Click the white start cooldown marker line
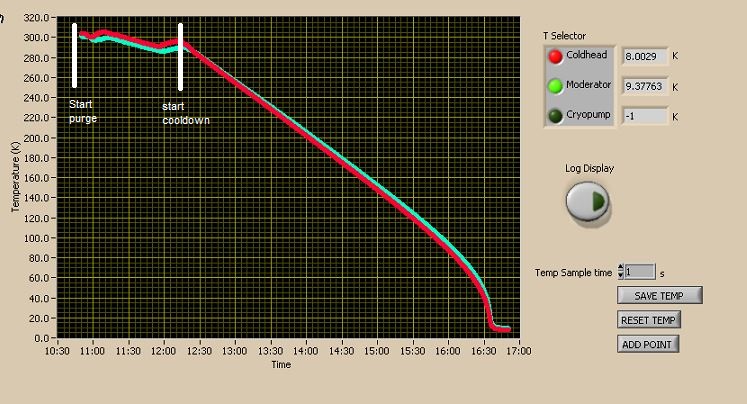 tap(181, 57)
